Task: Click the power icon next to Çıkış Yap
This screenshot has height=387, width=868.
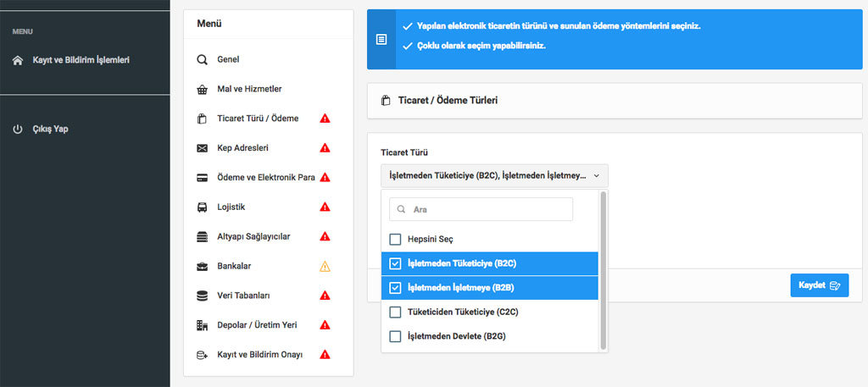Action: click(18, 130)
